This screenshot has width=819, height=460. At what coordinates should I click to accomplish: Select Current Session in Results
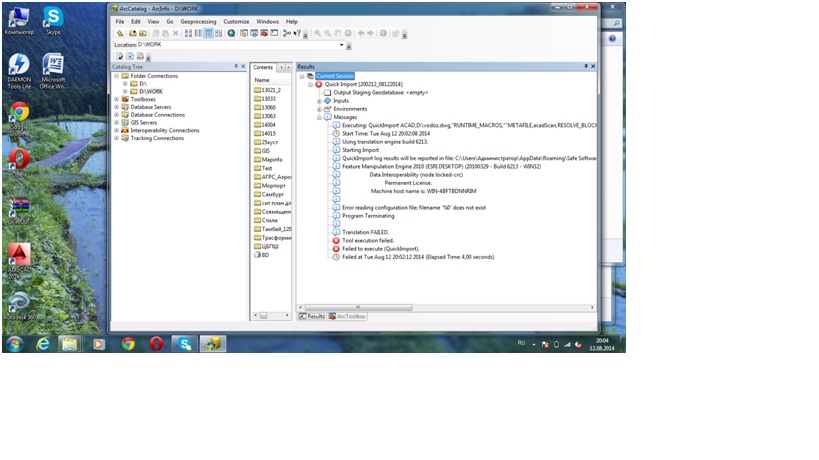pos(336,76)
